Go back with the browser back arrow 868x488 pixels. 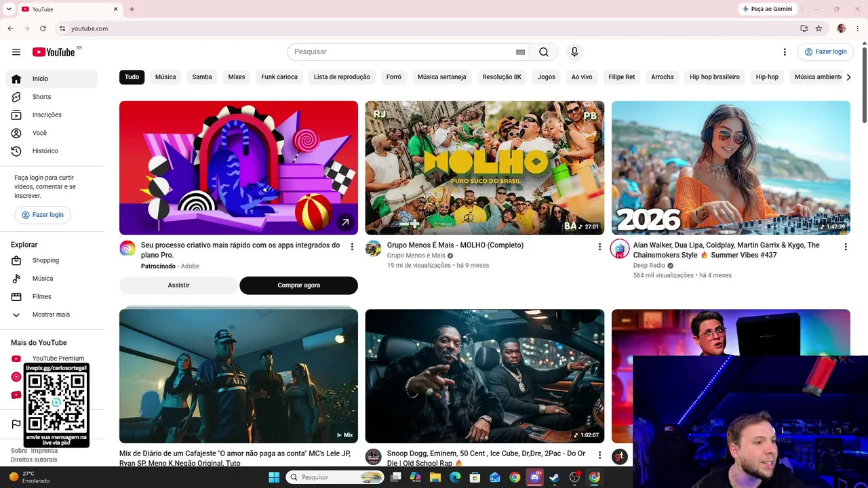coord(10,28)
